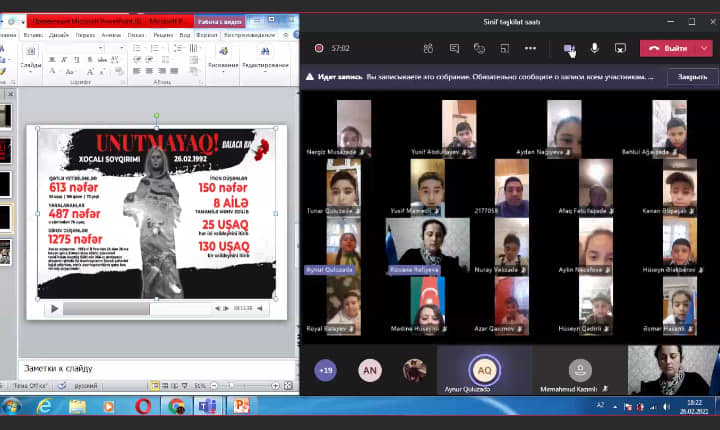Click the red Выйти leave button
Image resolution: width=720 pixels, height=430 pixels.
(x=669, y=48)
